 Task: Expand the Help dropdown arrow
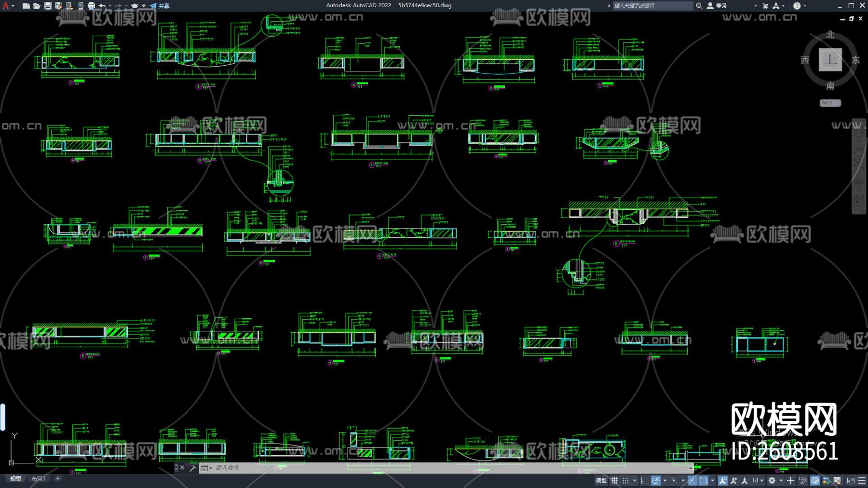805,6
